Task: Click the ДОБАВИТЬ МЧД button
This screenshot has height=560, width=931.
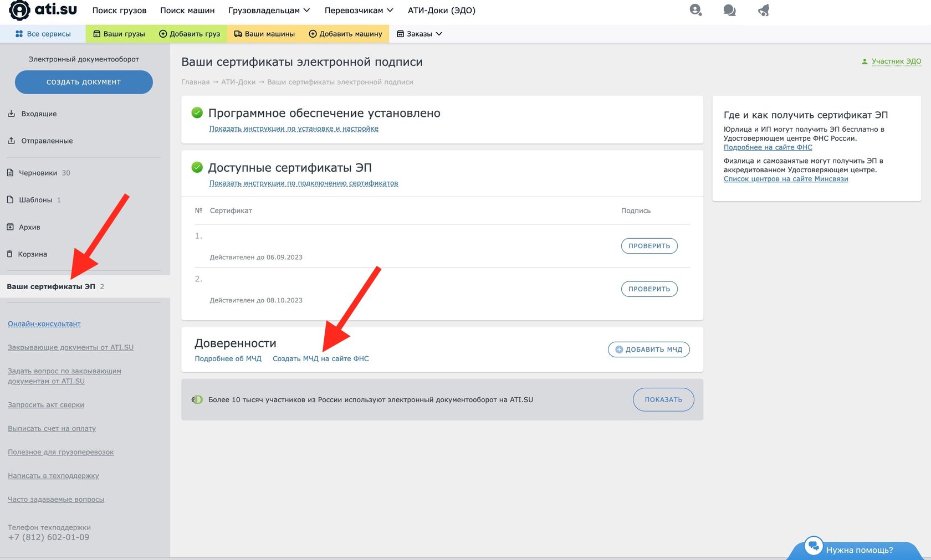Action: click(x=648, y=350)
